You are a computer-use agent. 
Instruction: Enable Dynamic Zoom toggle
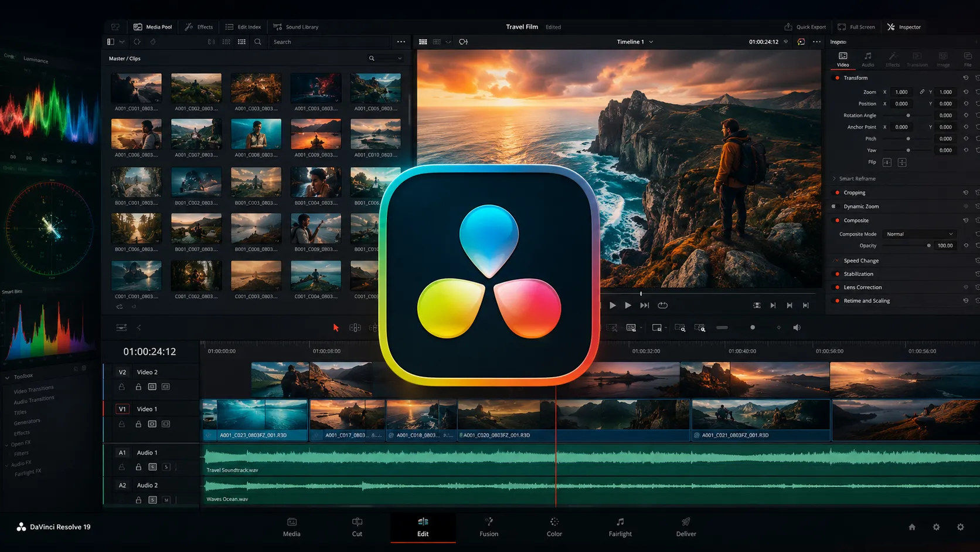tap(834, 206)
